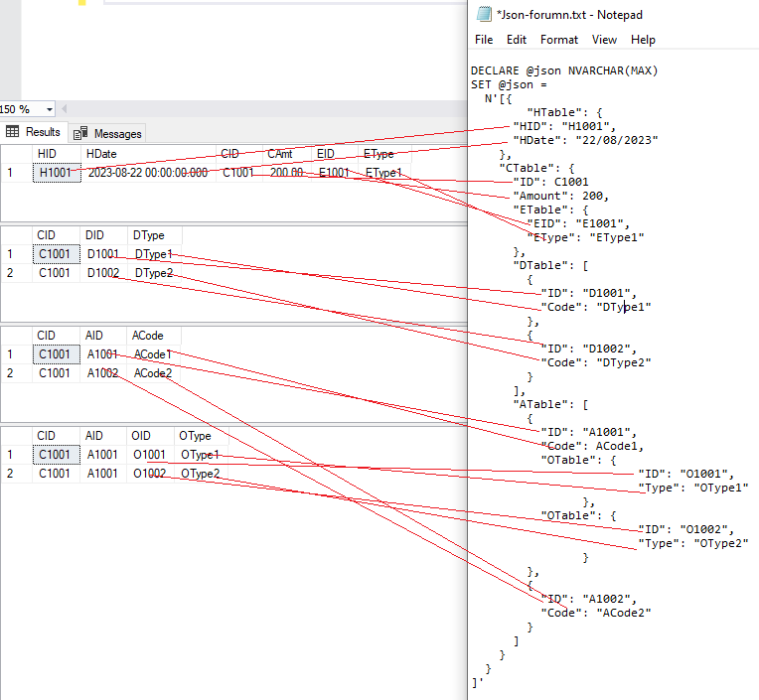Open the 150 % zoom dropdown
Screen dimensions: 759x700
[50, 109]
